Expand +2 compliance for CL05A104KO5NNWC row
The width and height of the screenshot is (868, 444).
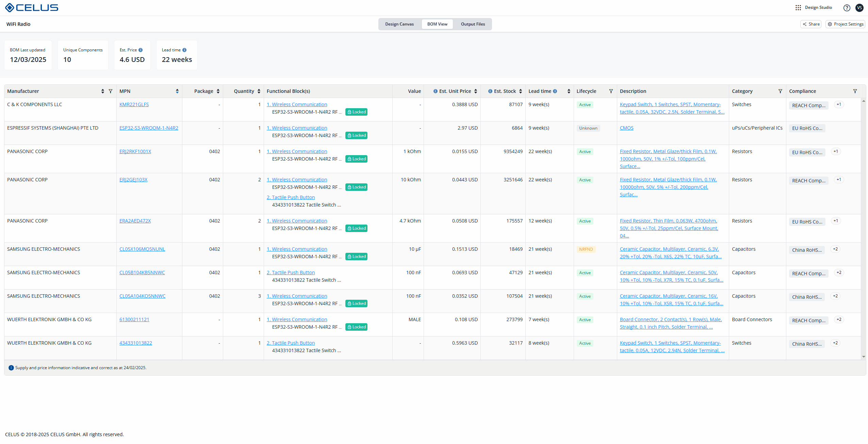(835, 296)
